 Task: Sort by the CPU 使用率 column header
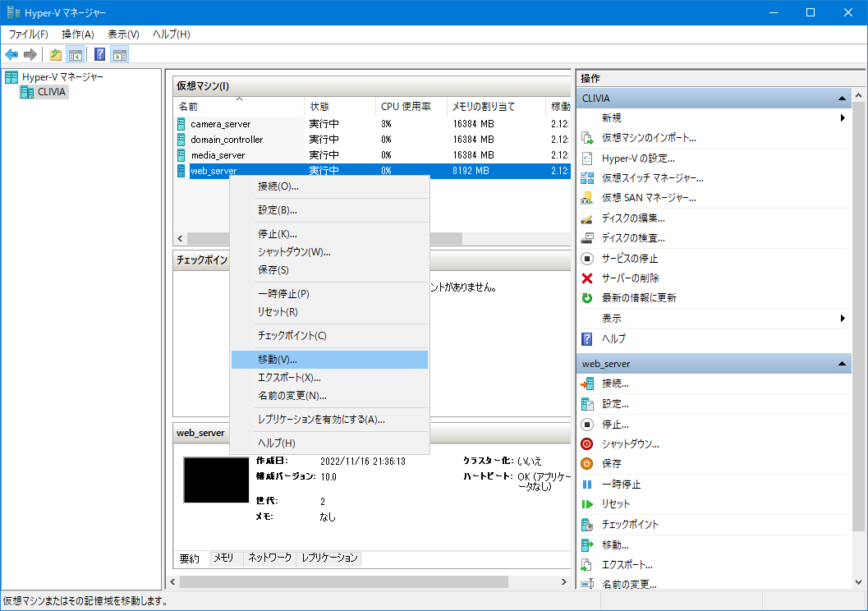pos(411,106)
